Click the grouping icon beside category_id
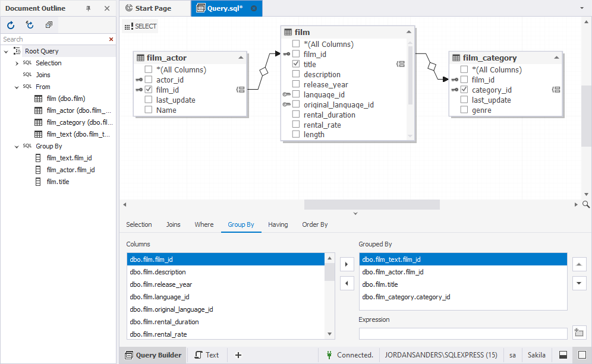592x364 pixels. coord(556,90)
